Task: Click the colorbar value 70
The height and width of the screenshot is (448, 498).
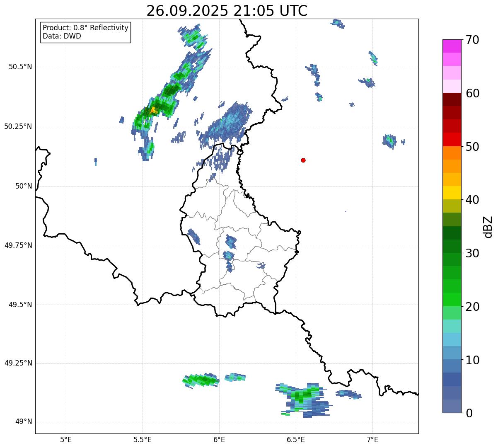Action: coord(472,40)
